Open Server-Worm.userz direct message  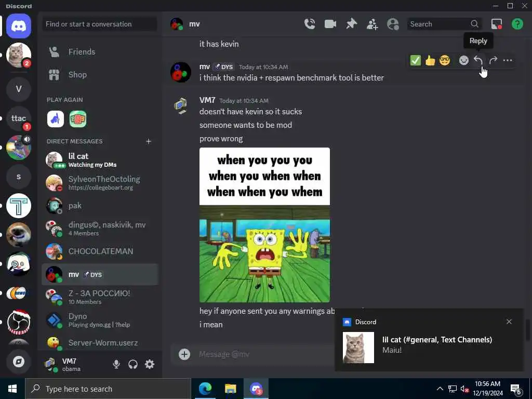[100, 343]
